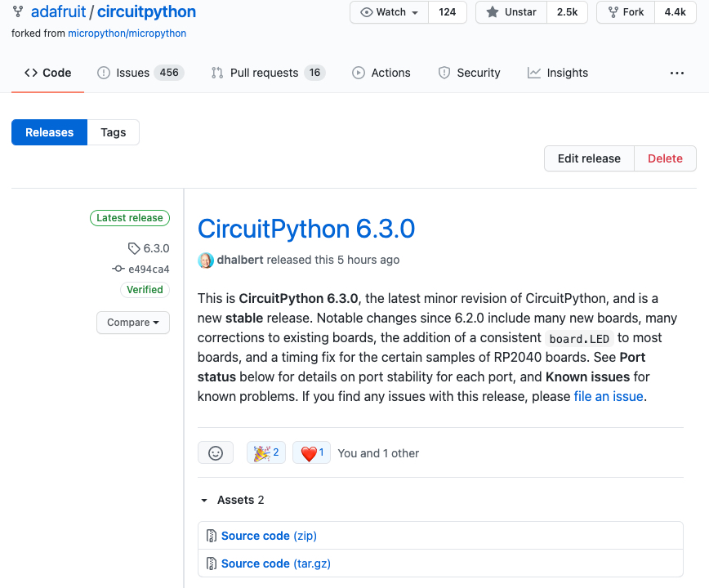Screen dimensions: 709x588
Task: Switch to the Code tab
Action: coord(47,73)
